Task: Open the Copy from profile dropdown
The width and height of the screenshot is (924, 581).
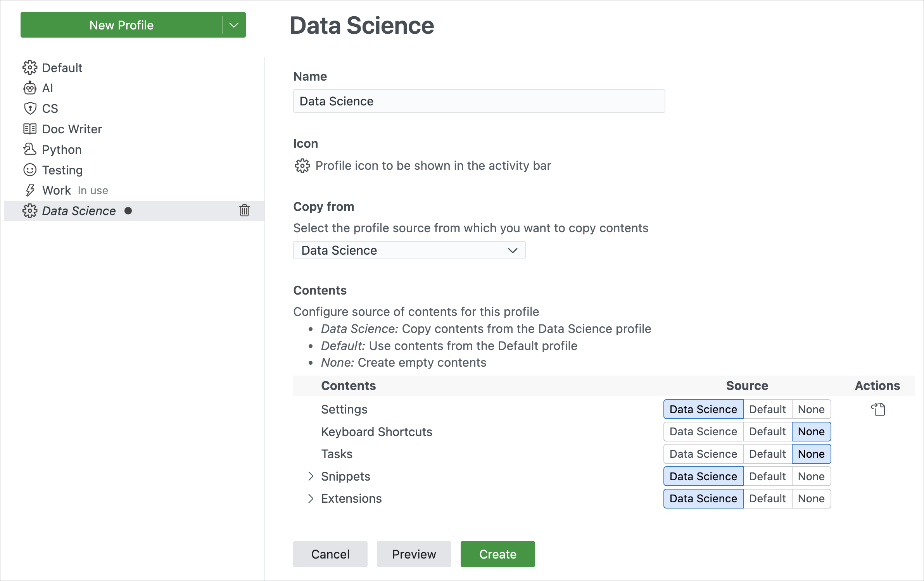Action: pos(409,250)
